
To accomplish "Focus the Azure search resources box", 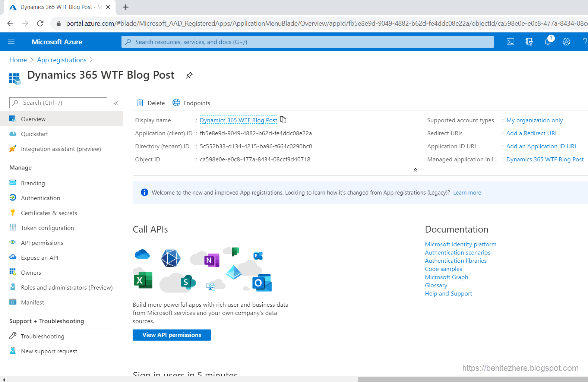I will pyautogui.click(x=308, y=42).
